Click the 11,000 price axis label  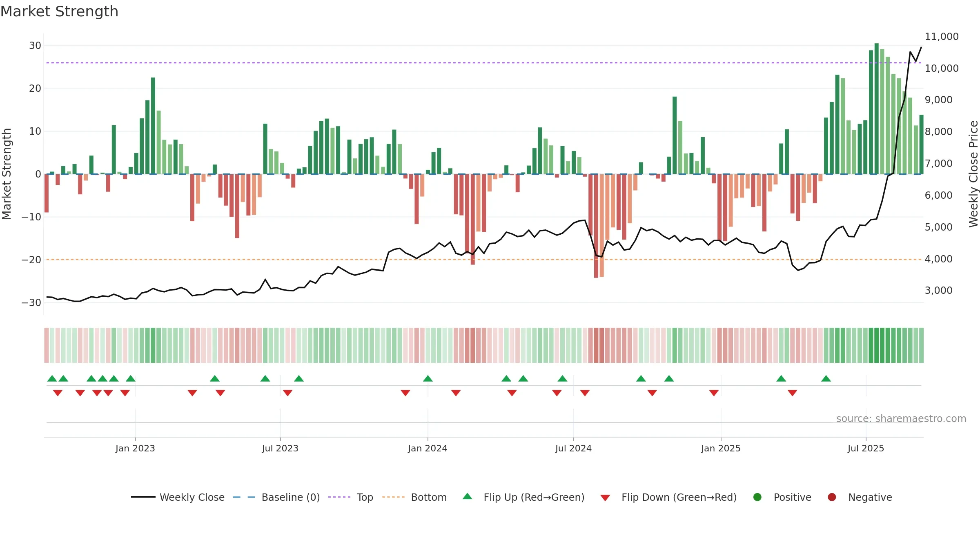942,37
